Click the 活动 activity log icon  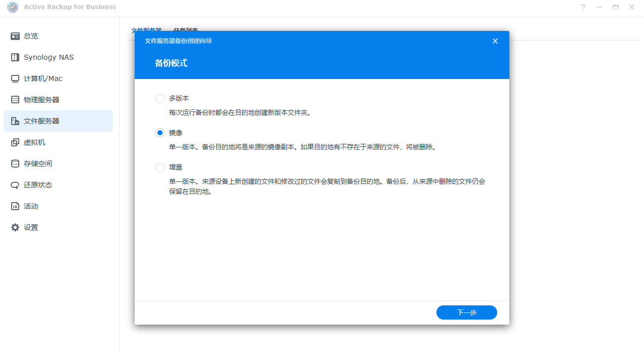click(x=15, y=206)
